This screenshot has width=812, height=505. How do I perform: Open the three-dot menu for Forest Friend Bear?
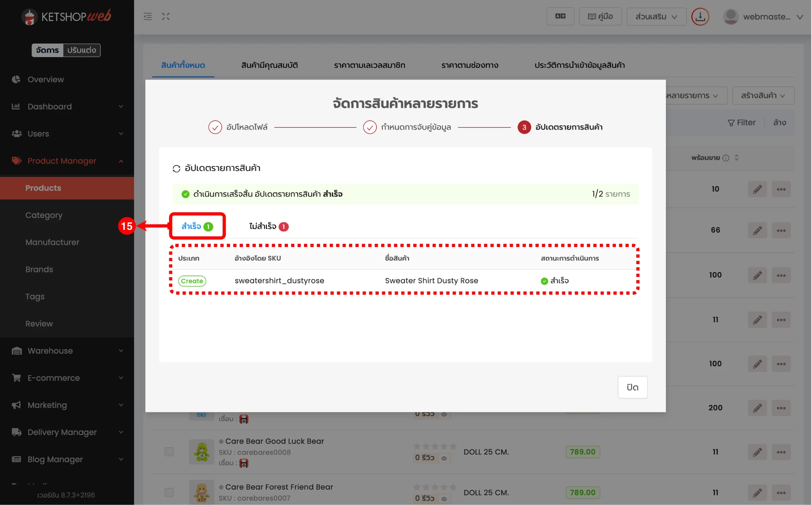pos(781,493)
